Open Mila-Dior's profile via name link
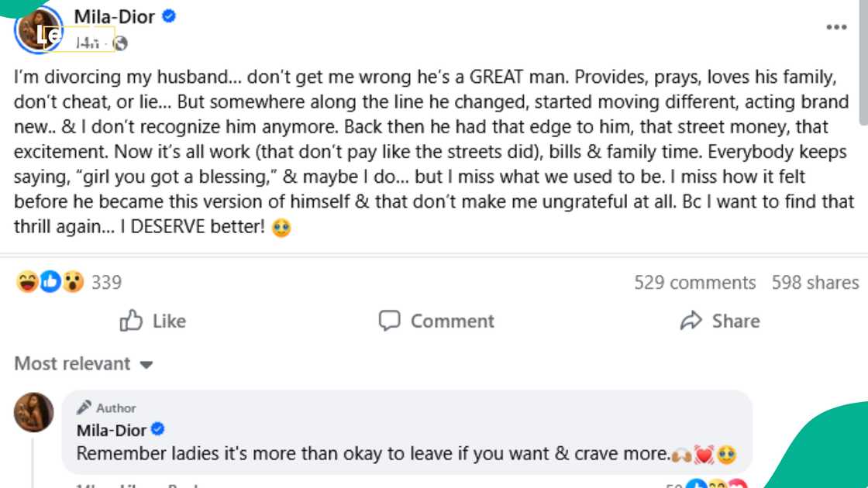The width and height of the screenshot is (868, 488). coord(113,16)
